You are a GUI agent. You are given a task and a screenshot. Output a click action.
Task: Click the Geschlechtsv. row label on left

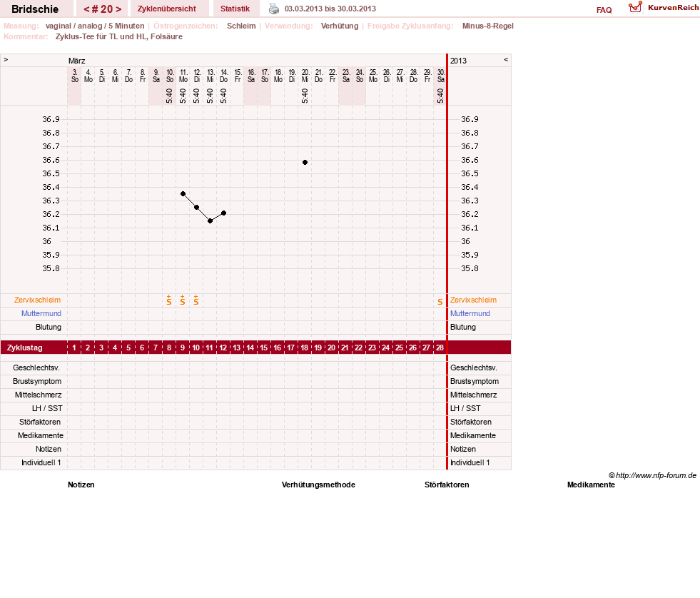pos(36,368)
